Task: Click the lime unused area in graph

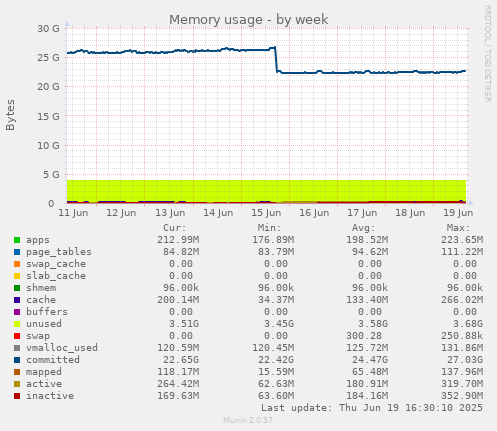Action: pos(266,191)
